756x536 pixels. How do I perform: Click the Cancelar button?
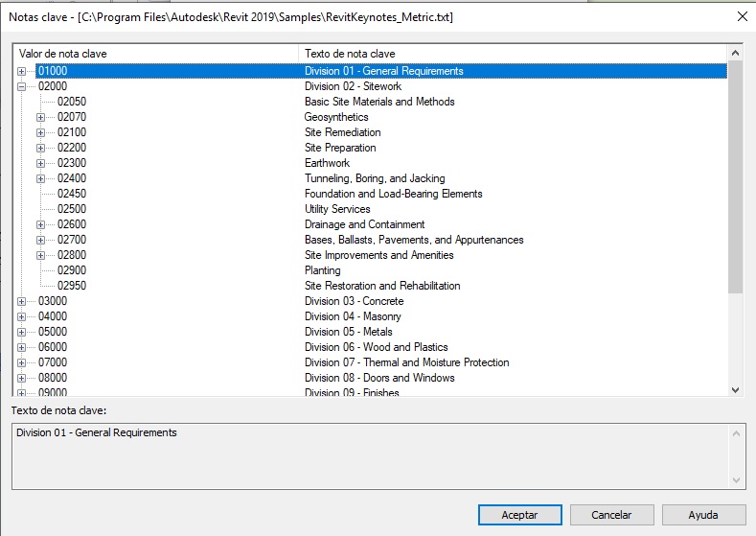(611, 515)
